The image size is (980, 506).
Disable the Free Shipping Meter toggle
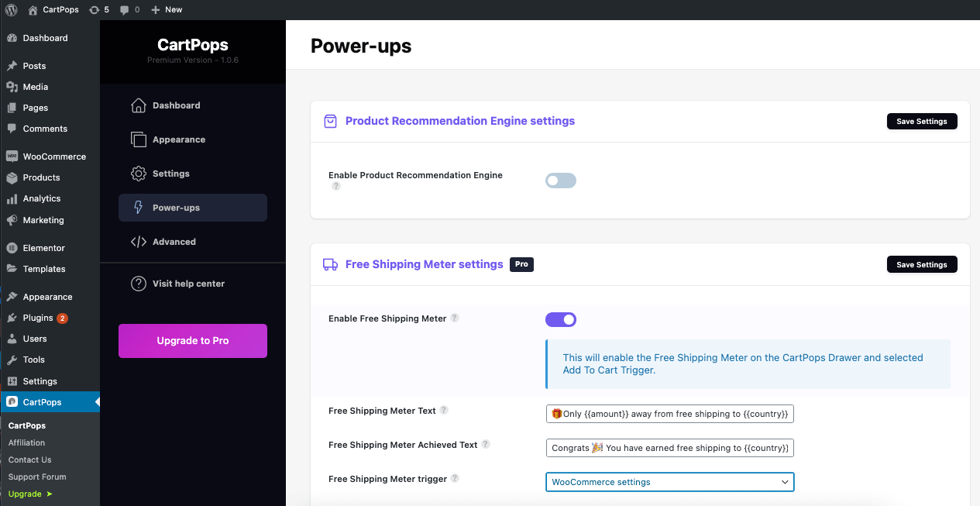pos(560,318)
